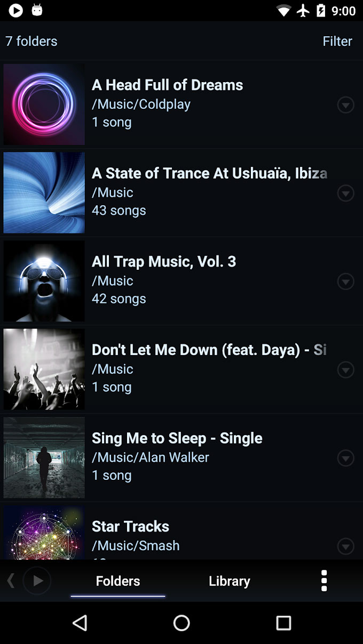Open the Filter option
The width and height of the screenshot is (363, 644).
[x=337, y=41]
